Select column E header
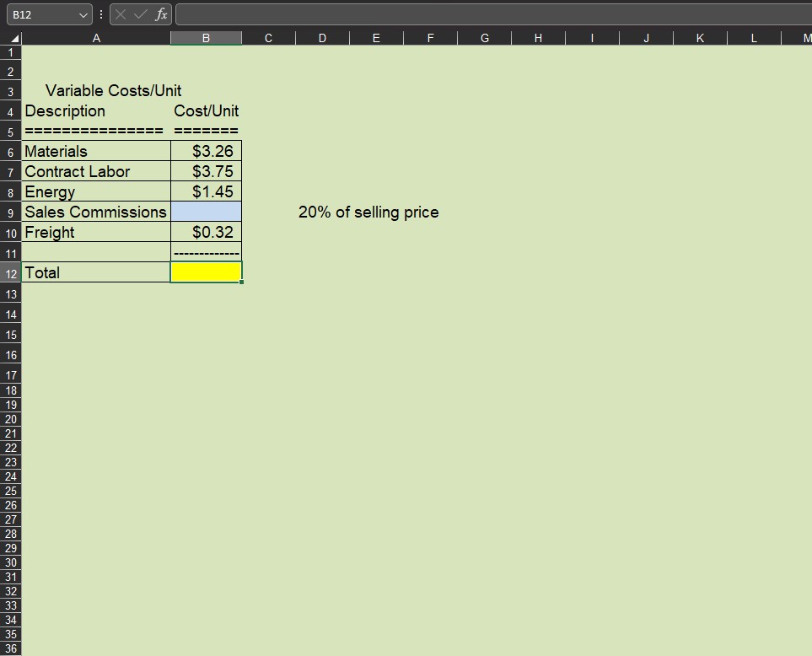The width and height of the screenshot is (812, 656). 376,38
